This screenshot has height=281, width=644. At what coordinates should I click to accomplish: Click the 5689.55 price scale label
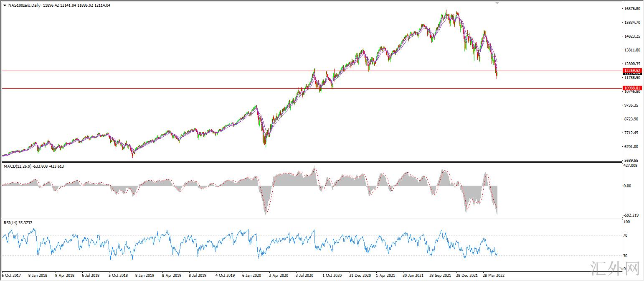pyautogui.click(x=631, y=161)
